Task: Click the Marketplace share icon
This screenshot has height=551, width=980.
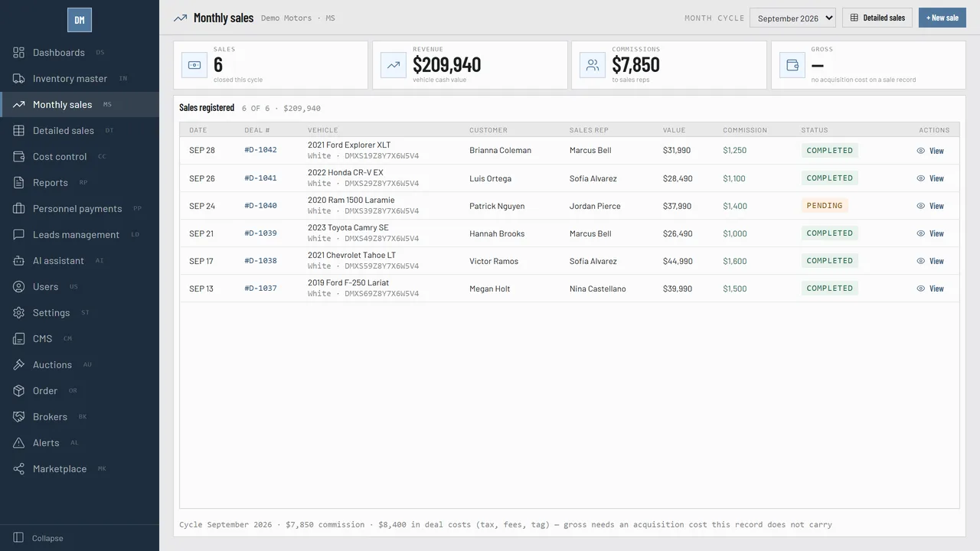Action: [18, 468]
